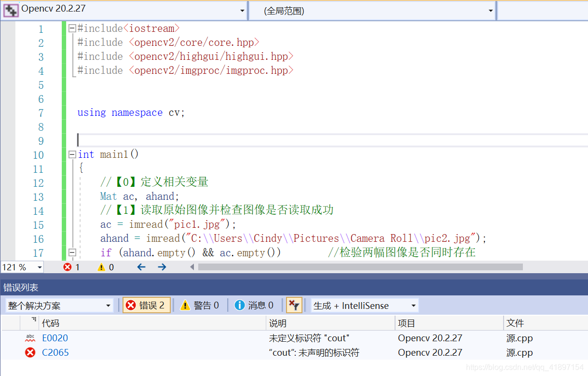
Task: Click the editor horizontal scrollbar thumb
Action: tap(360, 267)
